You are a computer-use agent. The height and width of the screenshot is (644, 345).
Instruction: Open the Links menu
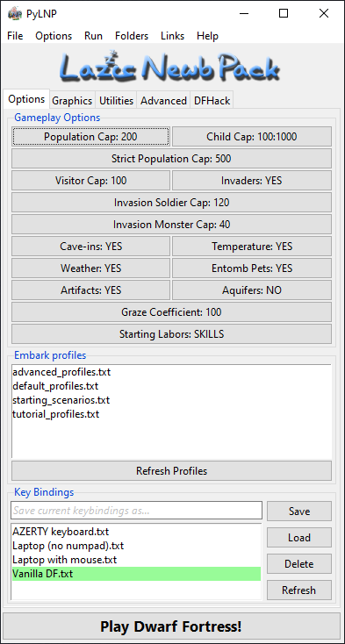172,36
